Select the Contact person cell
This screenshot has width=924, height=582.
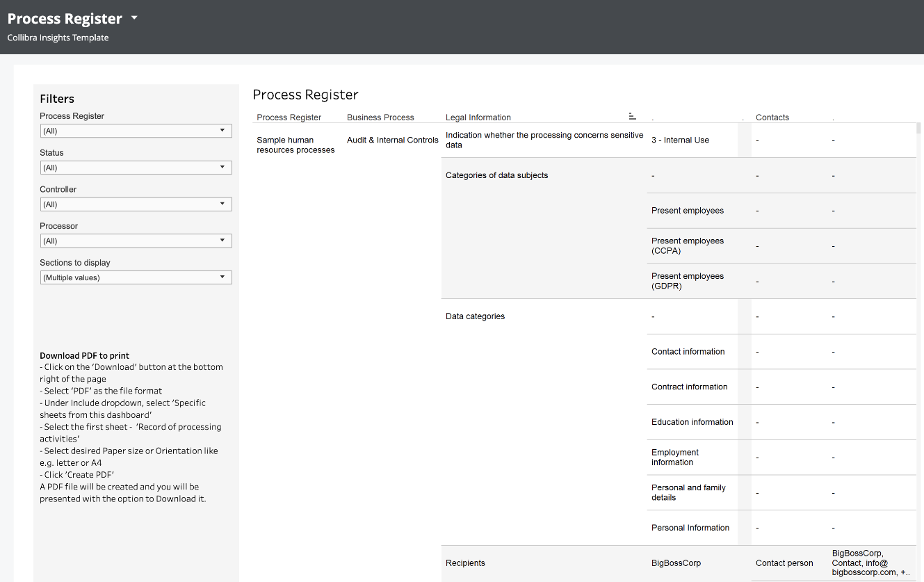784,563
